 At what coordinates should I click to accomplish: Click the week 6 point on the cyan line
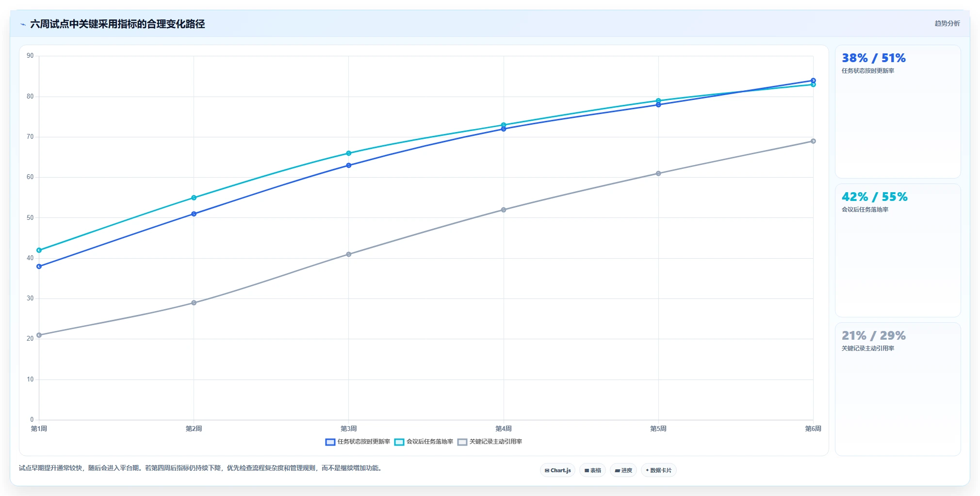(x=813, y=84)
